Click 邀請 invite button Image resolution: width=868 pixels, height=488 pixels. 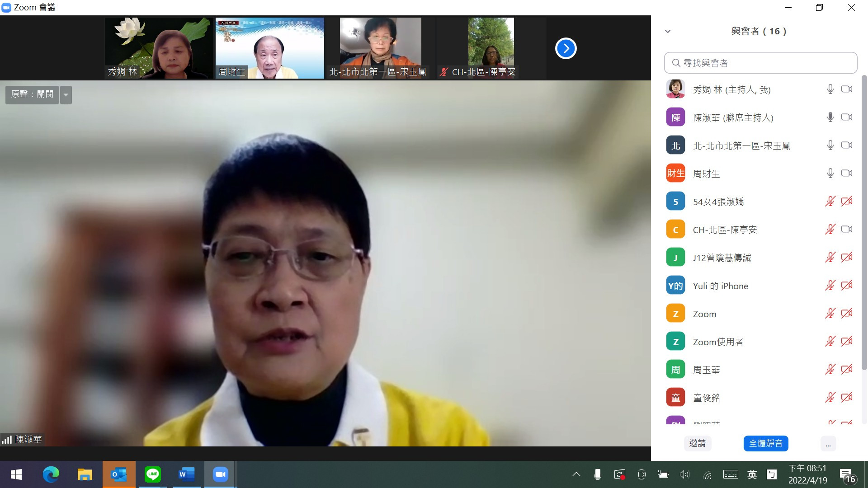[697, 444]
